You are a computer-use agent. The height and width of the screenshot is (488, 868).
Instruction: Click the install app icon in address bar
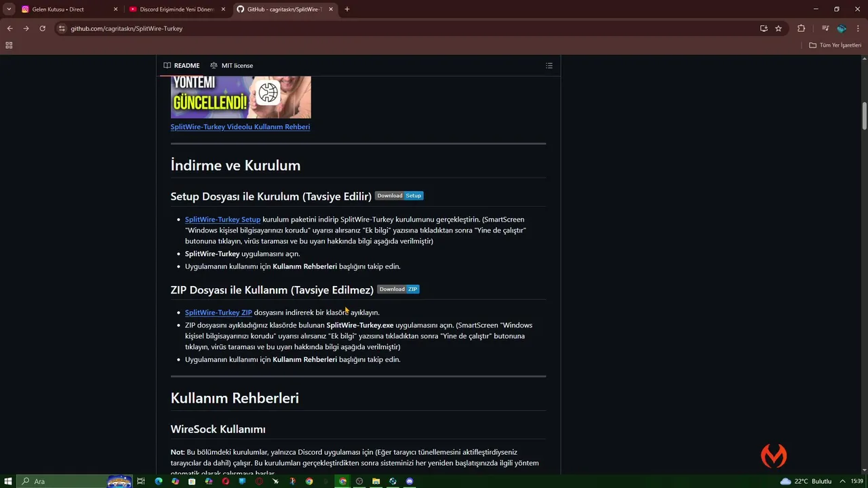pos(764,28)
